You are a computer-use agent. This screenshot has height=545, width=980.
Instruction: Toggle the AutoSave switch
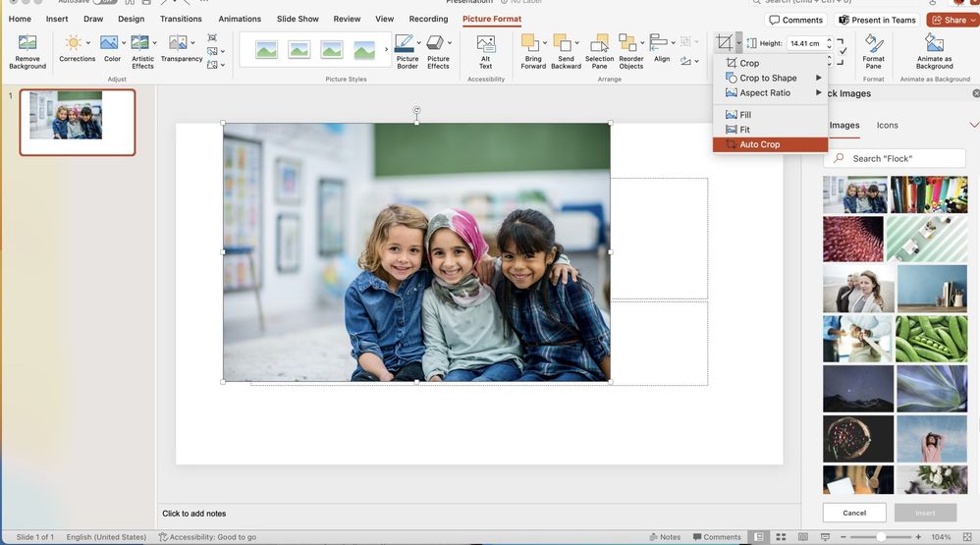(x=105, y=2)
